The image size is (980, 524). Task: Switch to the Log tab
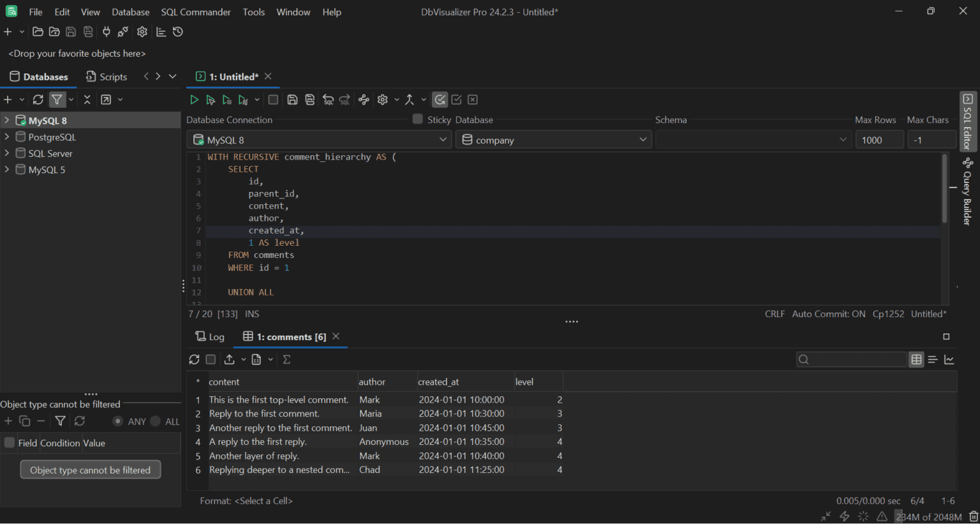(209, 336)
